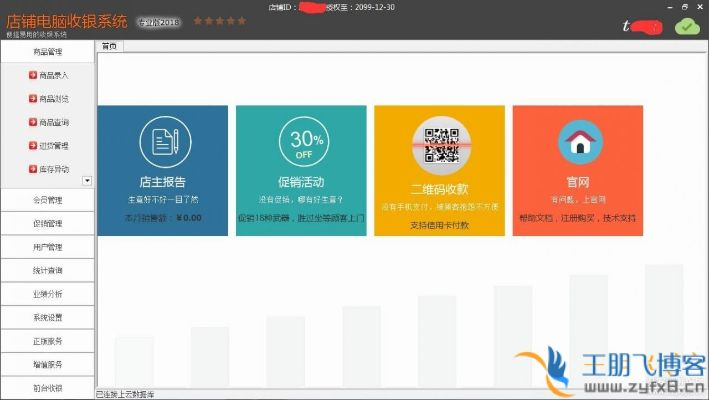
Task: Click the 促销活动 tile title
Action: click(301, 182)
